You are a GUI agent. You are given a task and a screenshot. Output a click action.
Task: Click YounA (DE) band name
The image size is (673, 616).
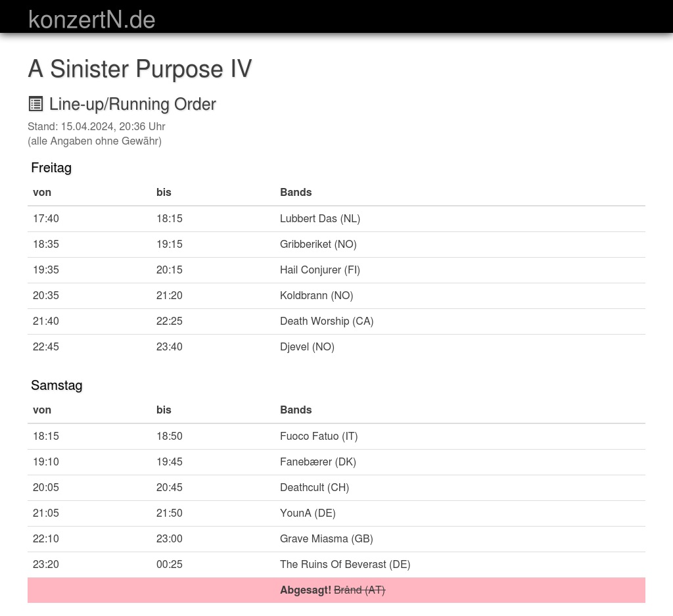coord(308,513)
